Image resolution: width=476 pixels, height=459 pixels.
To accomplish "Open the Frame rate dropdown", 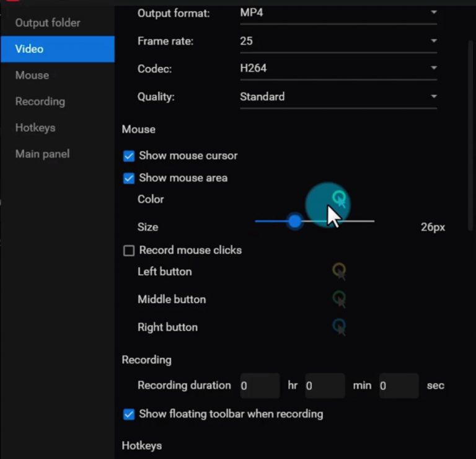I will 338,42.
